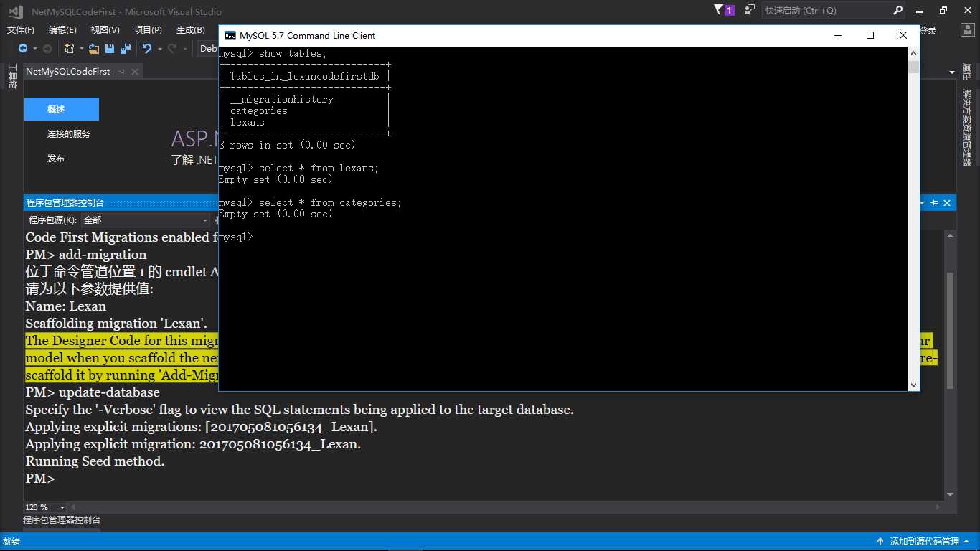Open Package Manager Console window options dropdown
Screen dimensions: 980x551
[923, 203]
